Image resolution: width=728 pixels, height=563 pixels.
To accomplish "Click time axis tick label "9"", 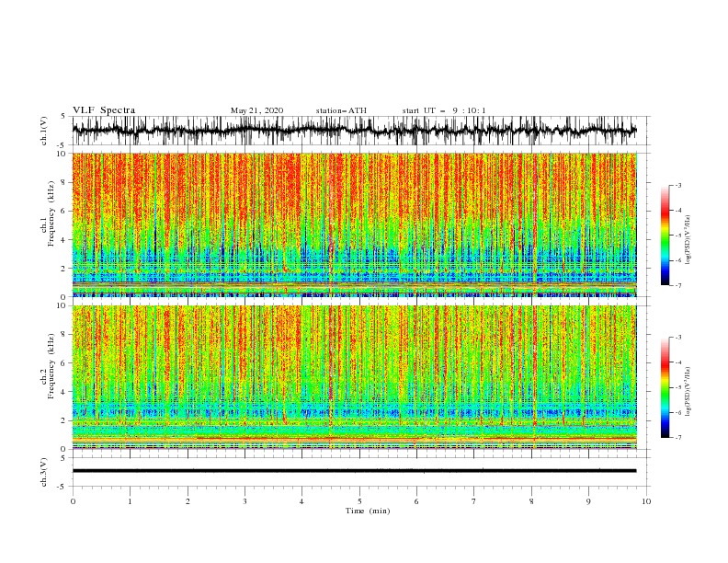I will click(588, 501).
